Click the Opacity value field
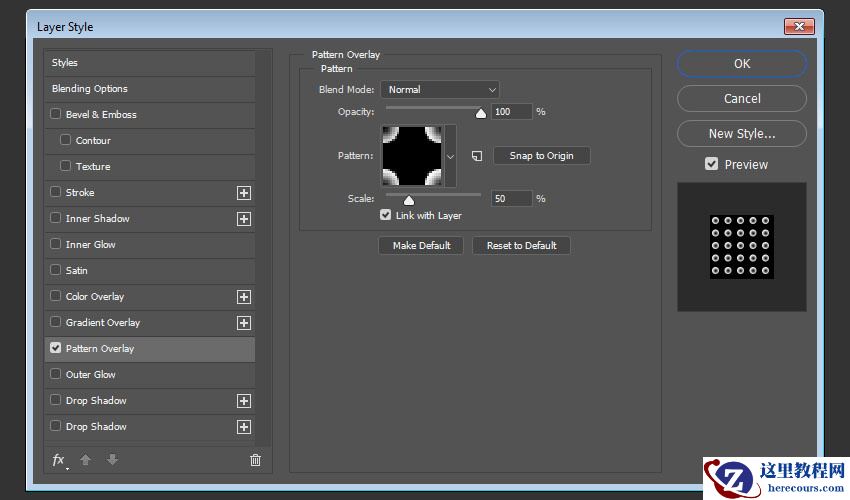 (511, 112)
